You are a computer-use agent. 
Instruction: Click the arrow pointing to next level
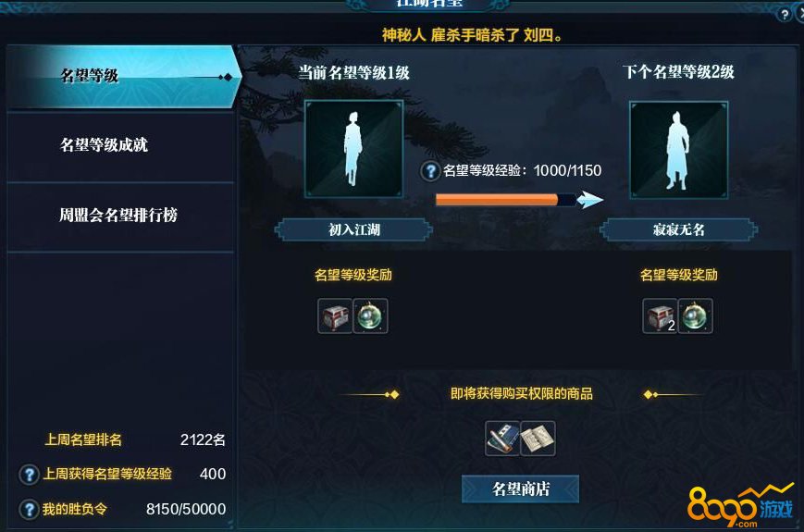[x=589, y=200]
